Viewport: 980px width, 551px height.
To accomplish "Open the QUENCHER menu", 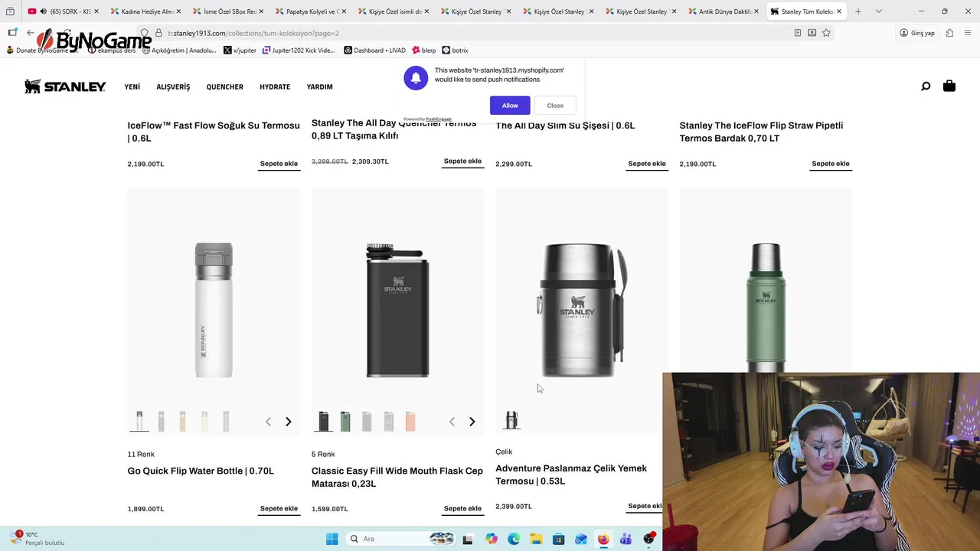I will 224,86.
